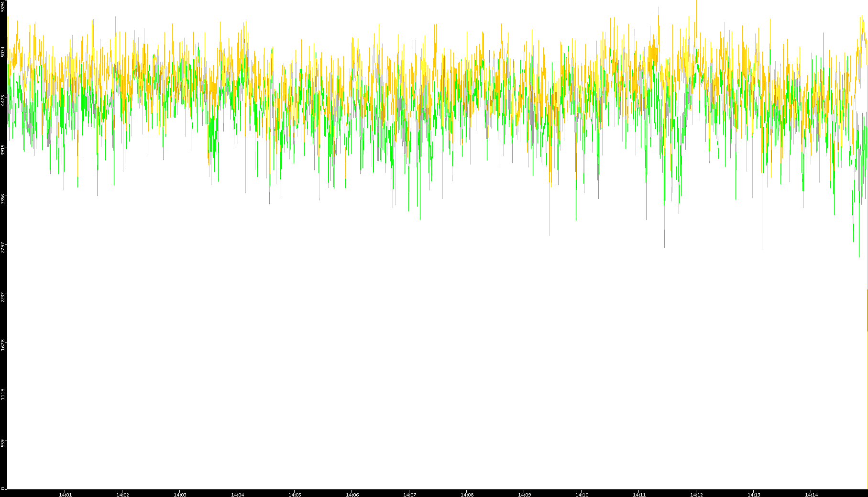Click the 14:08 time axis label
868x497 pixels.
click(467, 495)
